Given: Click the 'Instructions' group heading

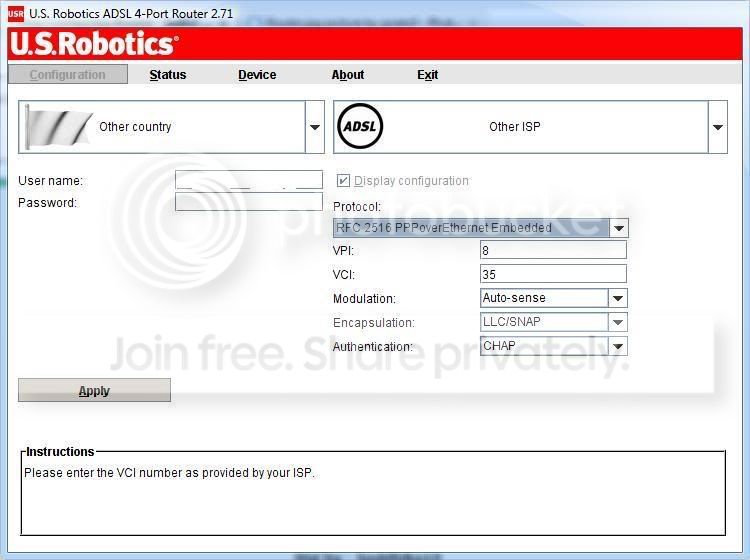Looking at the screenshot, I should (x=60, y=451).
